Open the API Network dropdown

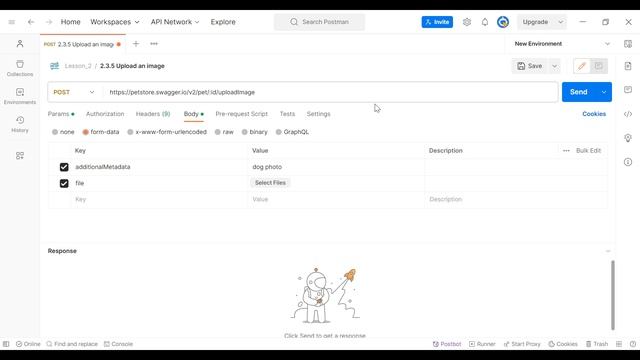click(175, 22)
